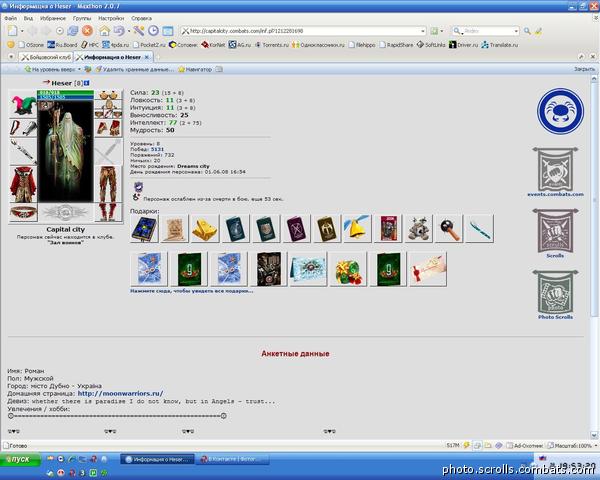
Task: Expand the new page button arrow
Action: [x=22, y=31]
